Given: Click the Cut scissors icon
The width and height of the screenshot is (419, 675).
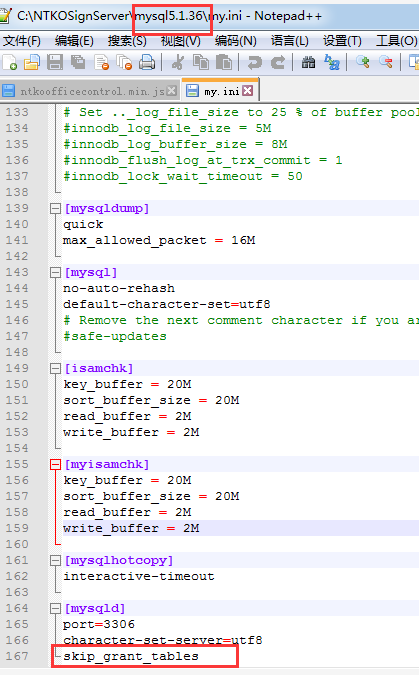Looking at the screenshot, I should pos(177,62).
